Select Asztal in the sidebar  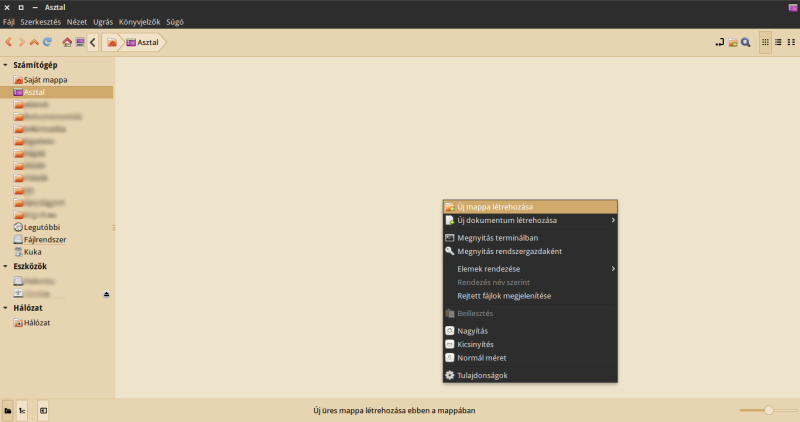56,92
